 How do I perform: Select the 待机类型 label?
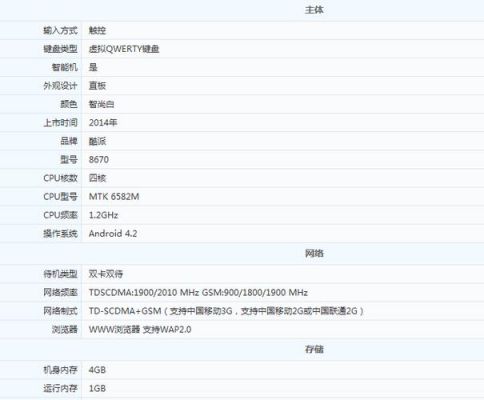pos(60,274)
